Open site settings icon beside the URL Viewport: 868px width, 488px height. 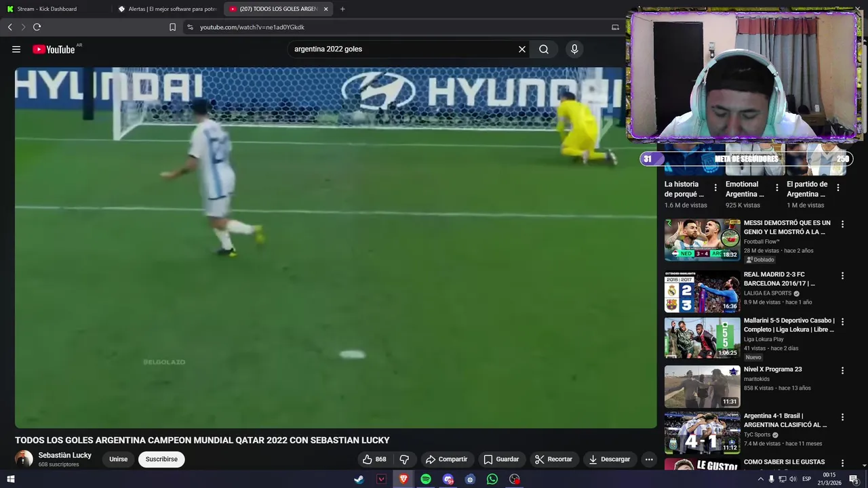point(190,27)
